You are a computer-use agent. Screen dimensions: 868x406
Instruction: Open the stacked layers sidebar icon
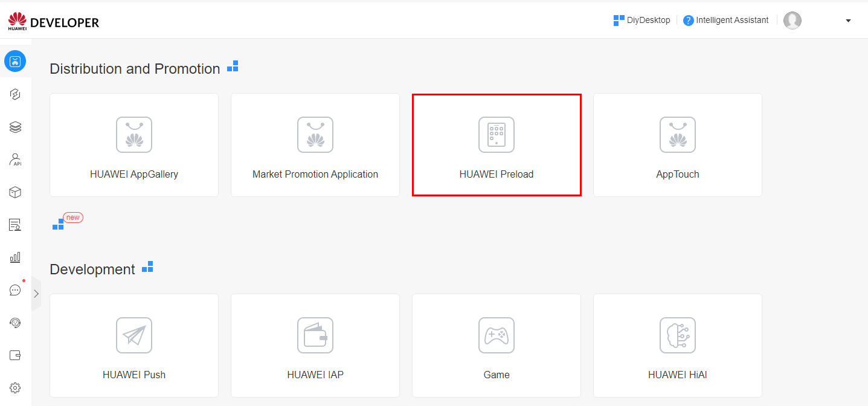coord(16,127)
